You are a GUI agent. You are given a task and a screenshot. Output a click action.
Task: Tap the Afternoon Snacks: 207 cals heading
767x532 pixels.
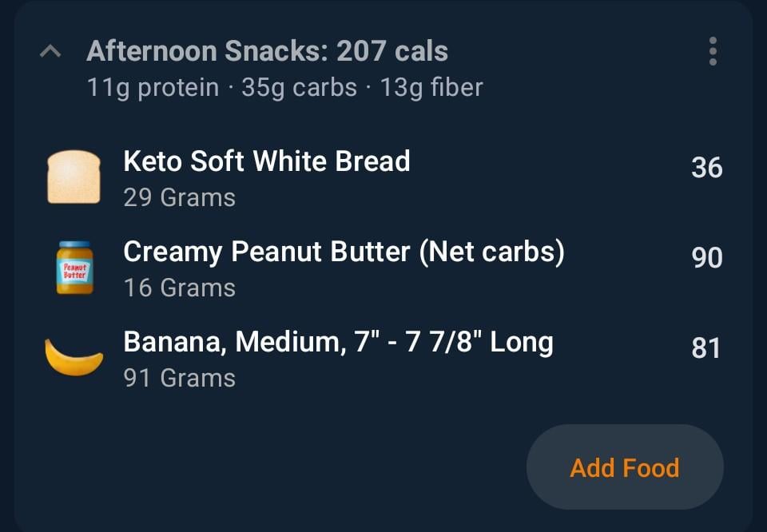267,52
